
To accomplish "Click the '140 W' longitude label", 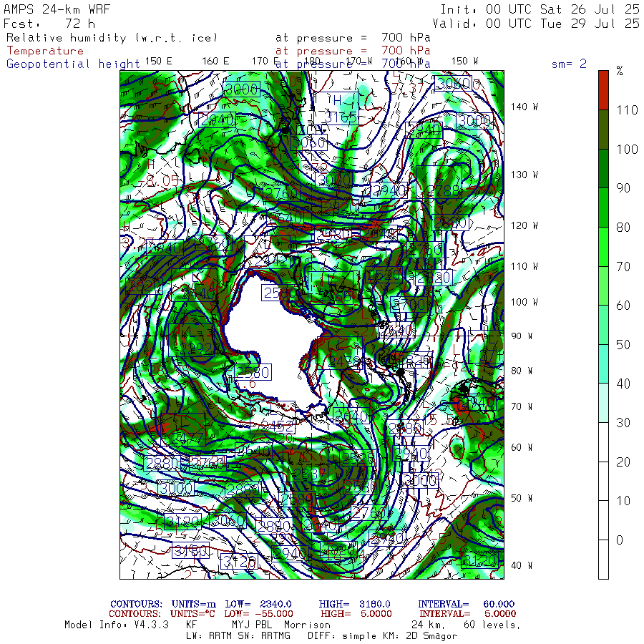I will pos(524,107).
